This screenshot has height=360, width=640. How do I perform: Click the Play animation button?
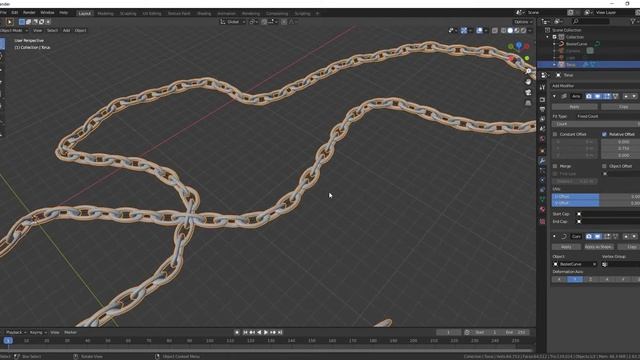266,332
